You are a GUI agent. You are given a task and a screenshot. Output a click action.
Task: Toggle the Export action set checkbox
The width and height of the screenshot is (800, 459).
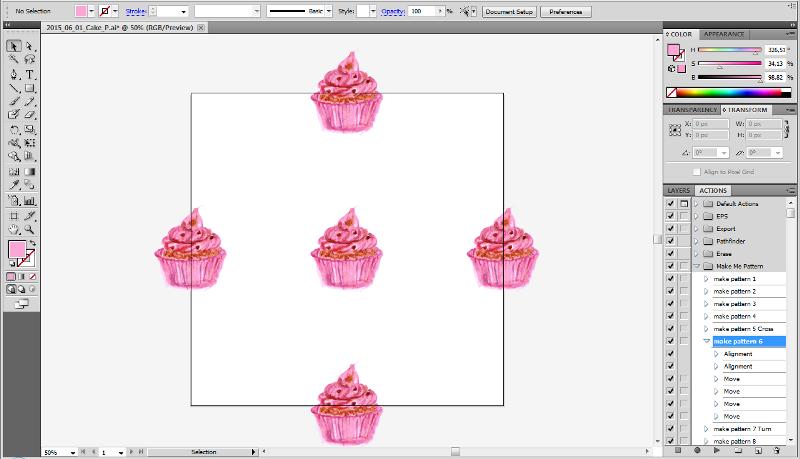(670, 228)
